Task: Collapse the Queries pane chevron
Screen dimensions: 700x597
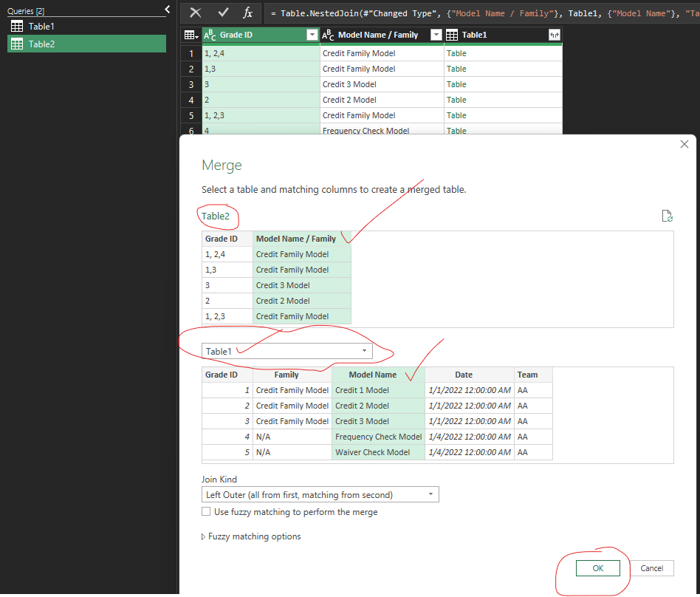Action: 168,9
